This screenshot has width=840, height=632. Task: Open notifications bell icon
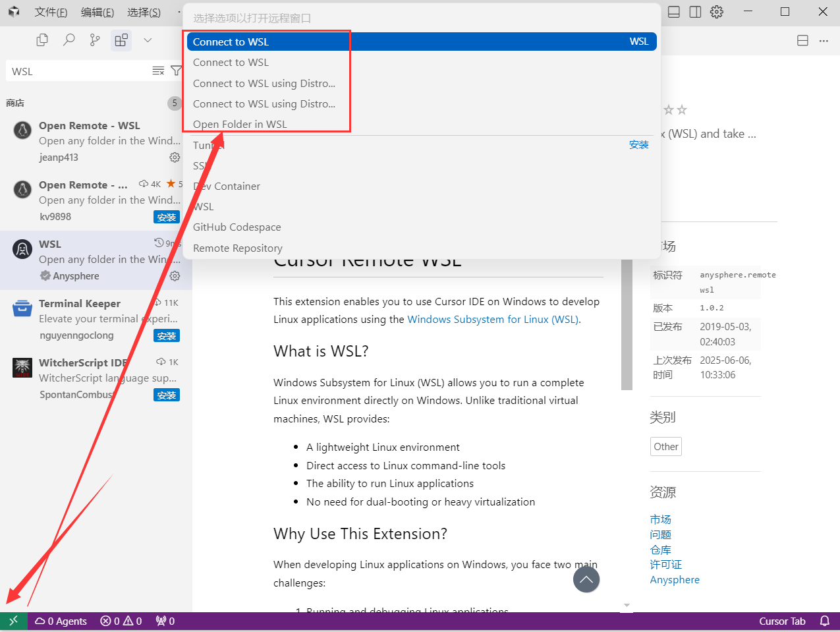[x=824, y=621]
